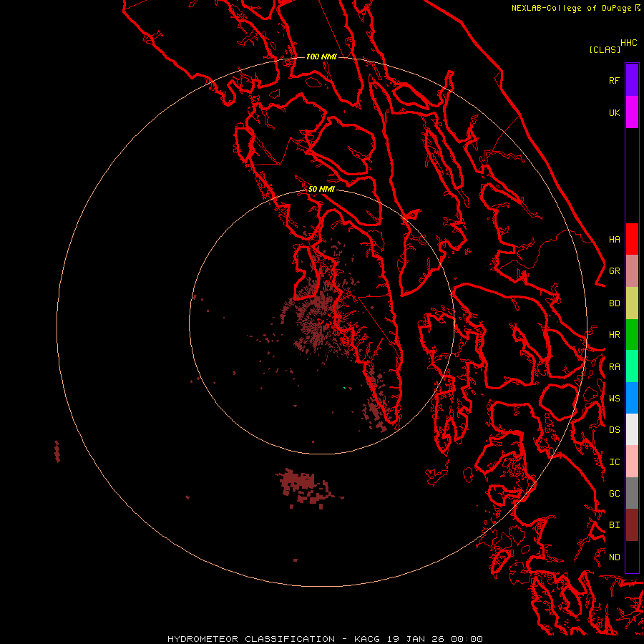
Task: Click the 19 JAN 26 date stamp
Action: (x=415, y=639)
